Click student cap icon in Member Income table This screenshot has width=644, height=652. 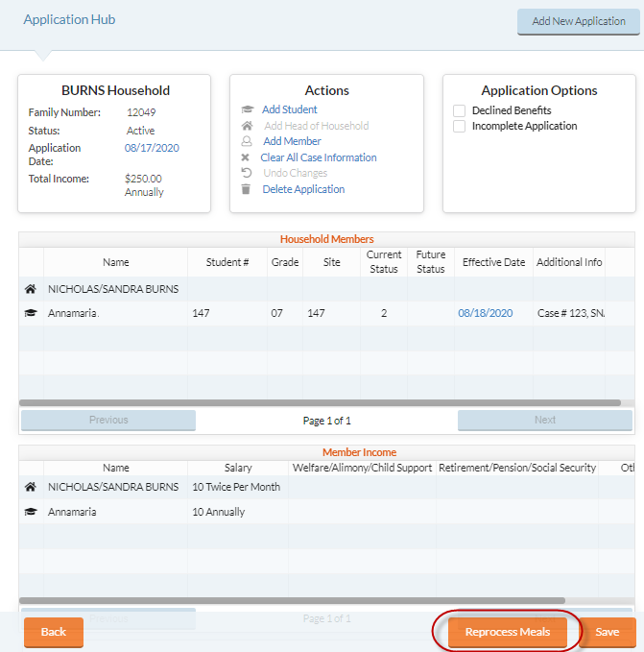[31, 513]
